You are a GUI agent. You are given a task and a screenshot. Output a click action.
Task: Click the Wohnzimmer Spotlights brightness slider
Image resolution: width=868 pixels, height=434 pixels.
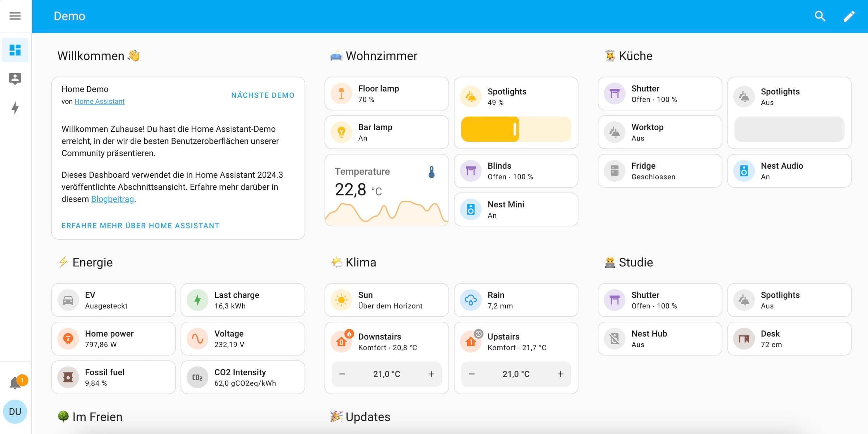click(516, 129)
